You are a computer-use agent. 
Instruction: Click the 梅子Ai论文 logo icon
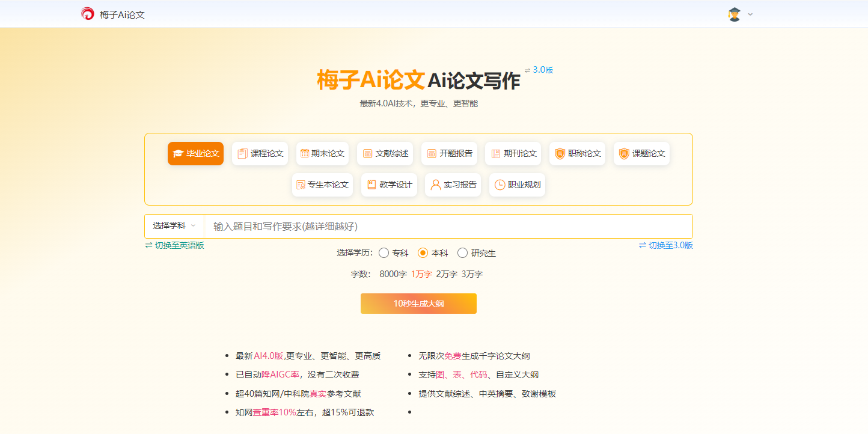[x=88, y=14]
